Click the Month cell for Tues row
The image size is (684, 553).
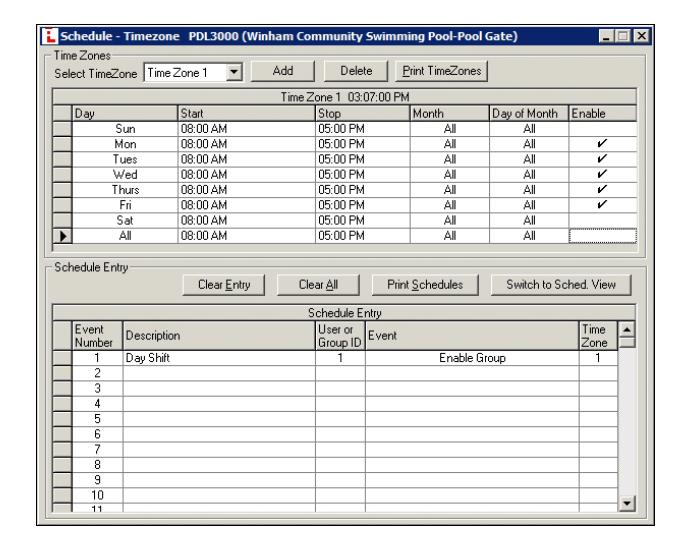450,159
